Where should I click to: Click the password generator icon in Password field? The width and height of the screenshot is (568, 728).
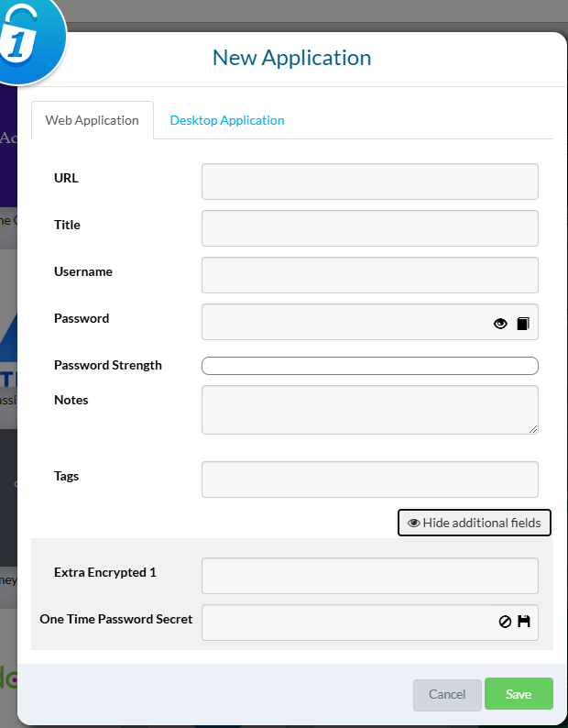(523, 323)
